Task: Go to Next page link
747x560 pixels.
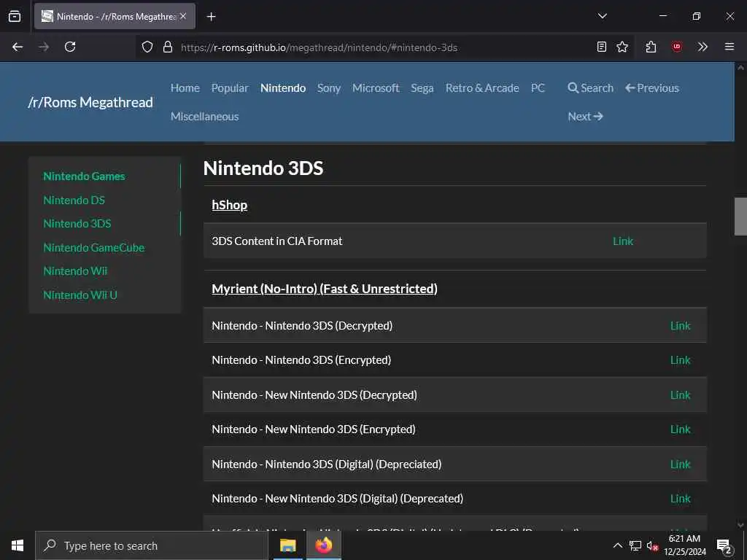Action: [585, 116]
